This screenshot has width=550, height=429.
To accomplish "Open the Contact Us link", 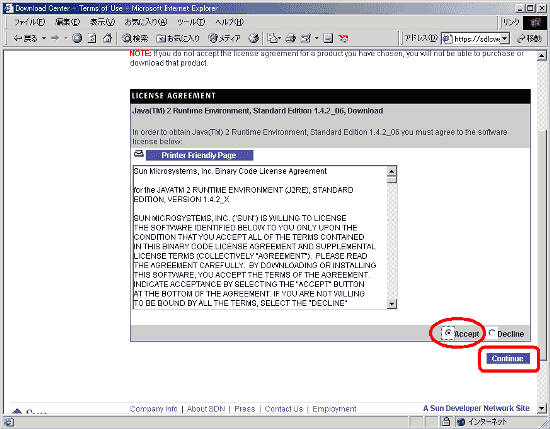I will point(284,409).
